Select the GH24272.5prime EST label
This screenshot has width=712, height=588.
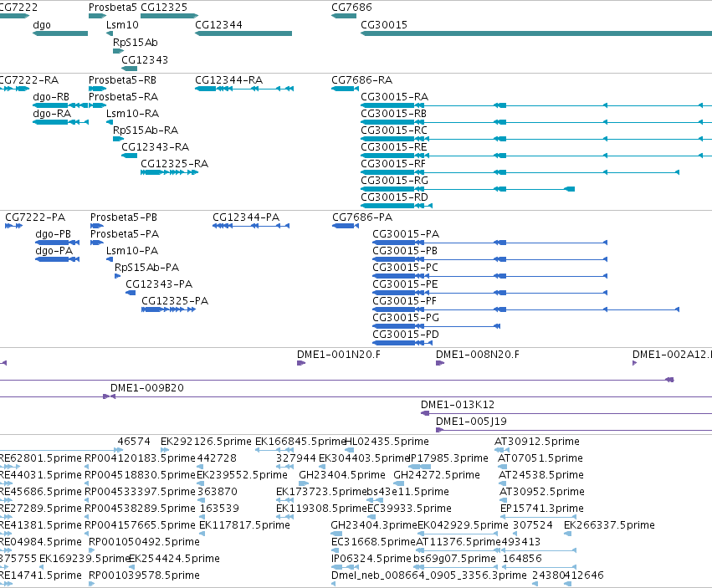[437, 475]
